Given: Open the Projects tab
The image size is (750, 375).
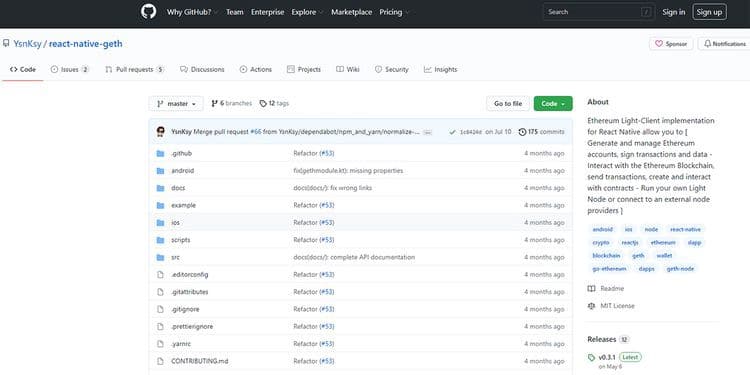Looking at the screenshot, I should click(x=304, y=69).
